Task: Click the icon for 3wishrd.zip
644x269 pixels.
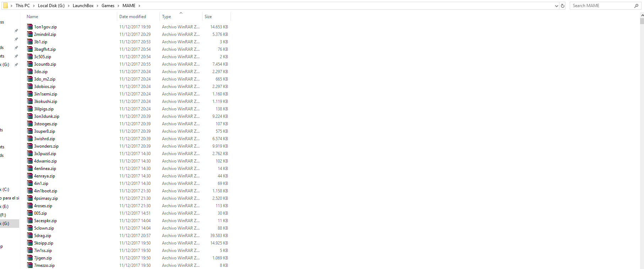Action: pyautogui.click(x=30, y=138)
